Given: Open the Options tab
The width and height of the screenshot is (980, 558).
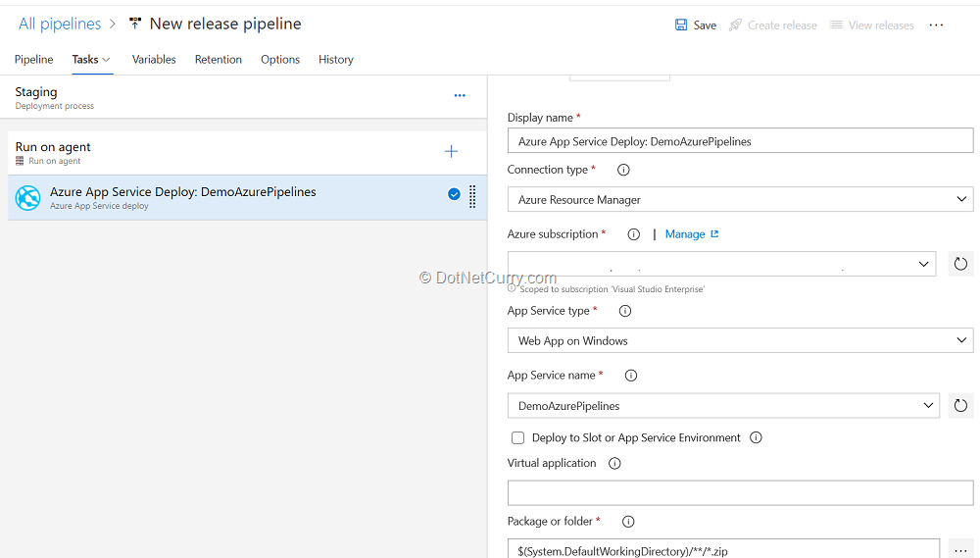Looking at the screenshot, I should [x=280, y=60].
